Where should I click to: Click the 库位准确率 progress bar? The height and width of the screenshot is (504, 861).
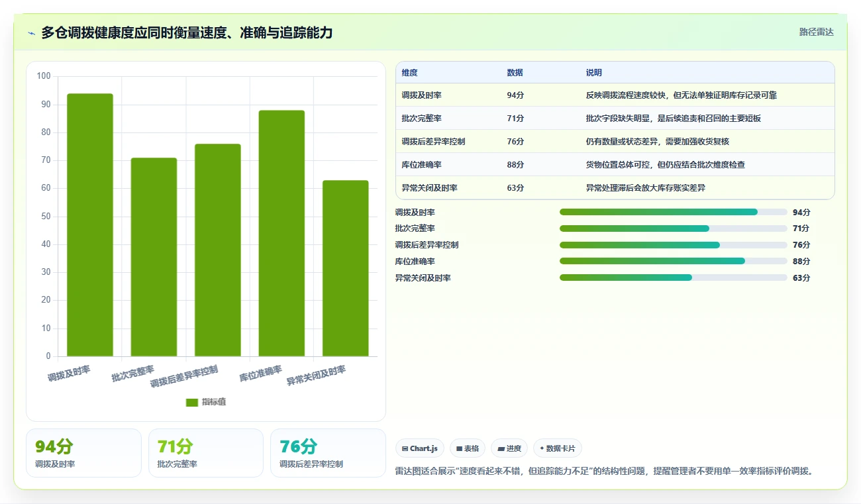[674, 261]
